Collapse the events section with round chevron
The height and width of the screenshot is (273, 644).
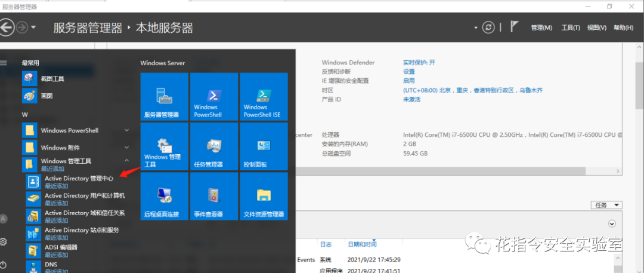click(x=612, y=223)
